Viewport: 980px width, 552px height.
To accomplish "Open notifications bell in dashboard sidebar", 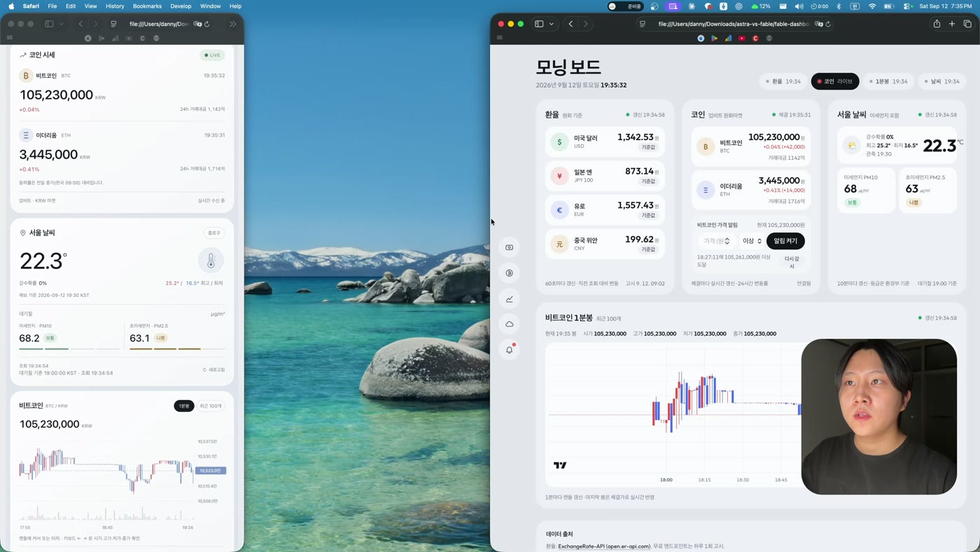I will point(510,350).
